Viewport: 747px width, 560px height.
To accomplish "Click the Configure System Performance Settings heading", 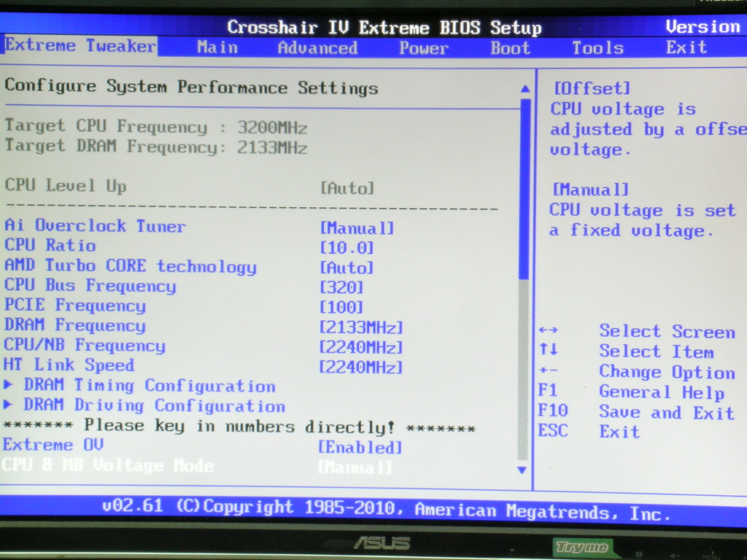I will [x=192, y=87].
